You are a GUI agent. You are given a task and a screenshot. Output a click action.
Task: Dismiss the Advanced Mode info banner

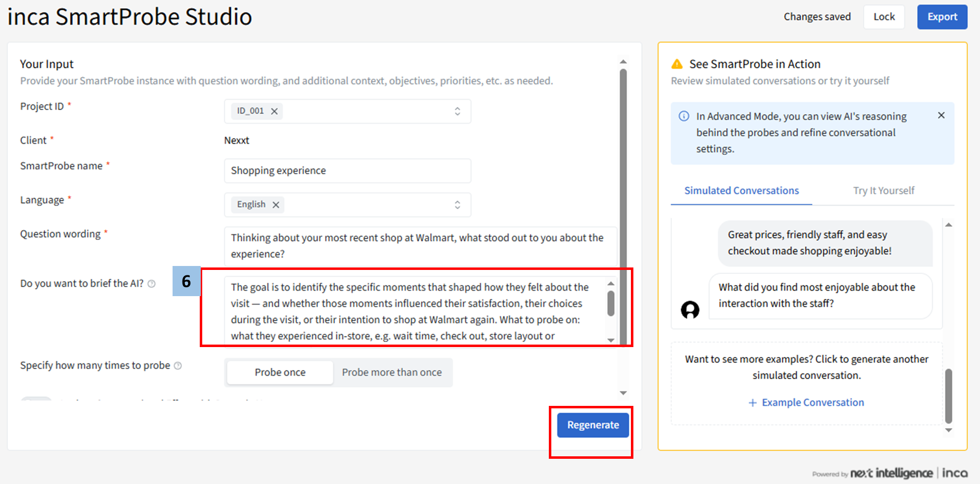[941, 115]
